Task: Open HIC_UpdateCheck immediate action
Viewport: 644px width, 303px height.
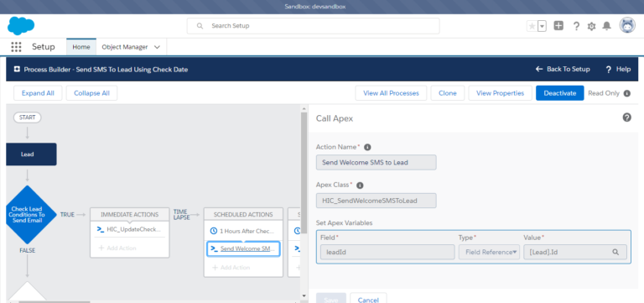Action: click(134, 229)
